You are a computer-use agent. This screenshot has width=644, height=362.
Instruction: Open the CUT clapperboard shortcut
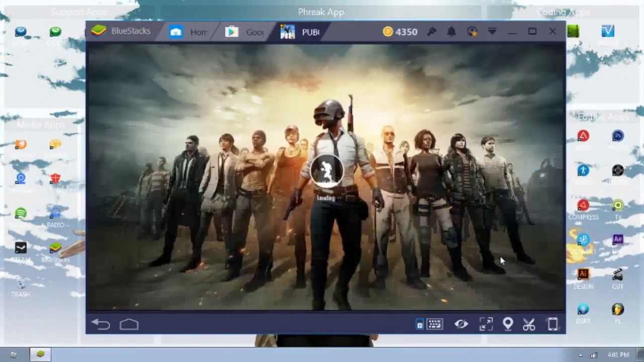click(618, 278)
